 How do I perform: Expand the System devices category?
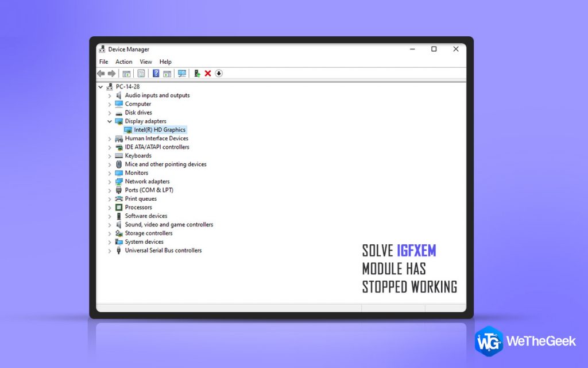(110, 242)
